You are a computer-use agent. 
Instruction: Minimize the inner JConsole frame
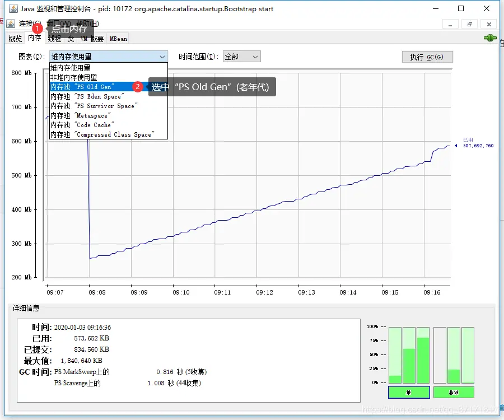coord(450,24)
